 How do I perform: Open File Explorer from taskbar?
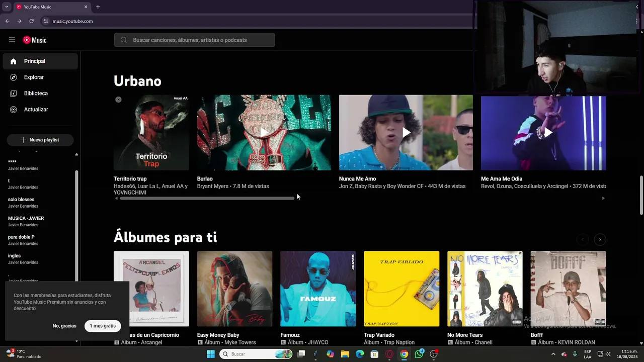345,354
